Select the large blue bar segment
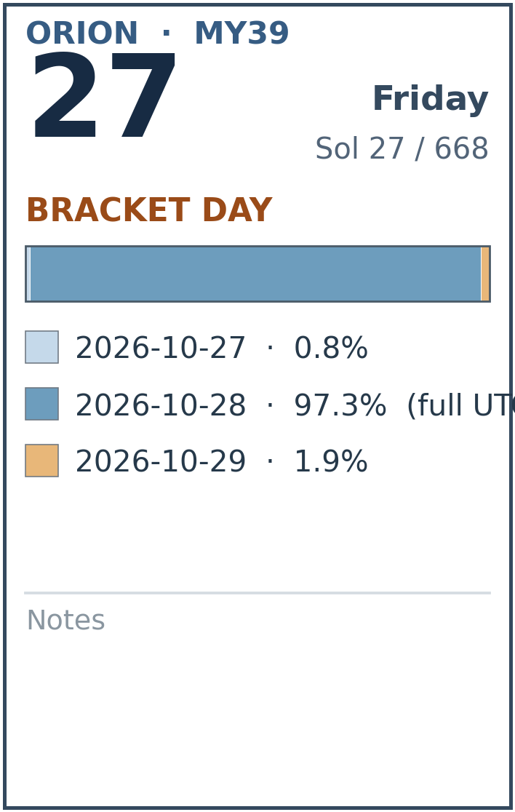 pyautogui.click(x=256, y=274)
